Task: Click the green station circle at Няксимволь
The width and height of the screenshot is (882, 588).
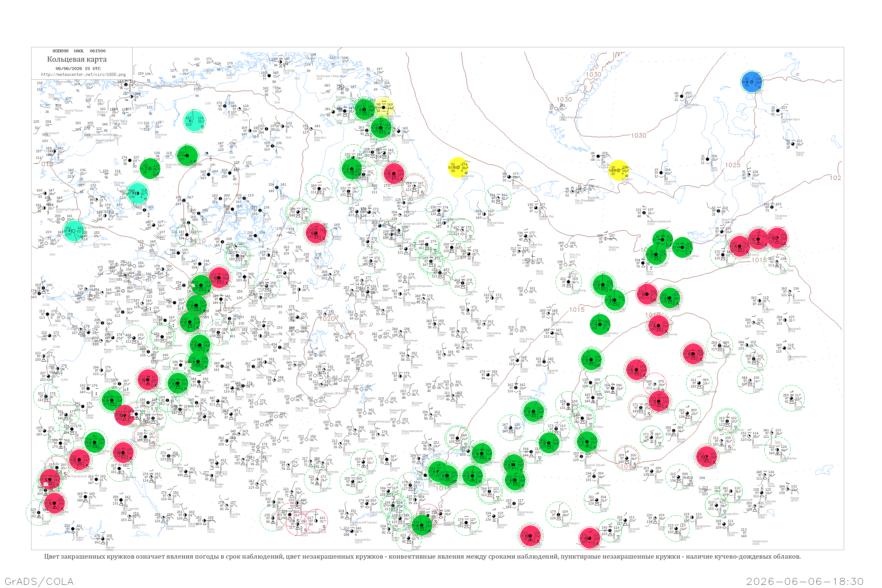Action: [x=600, y=324]
